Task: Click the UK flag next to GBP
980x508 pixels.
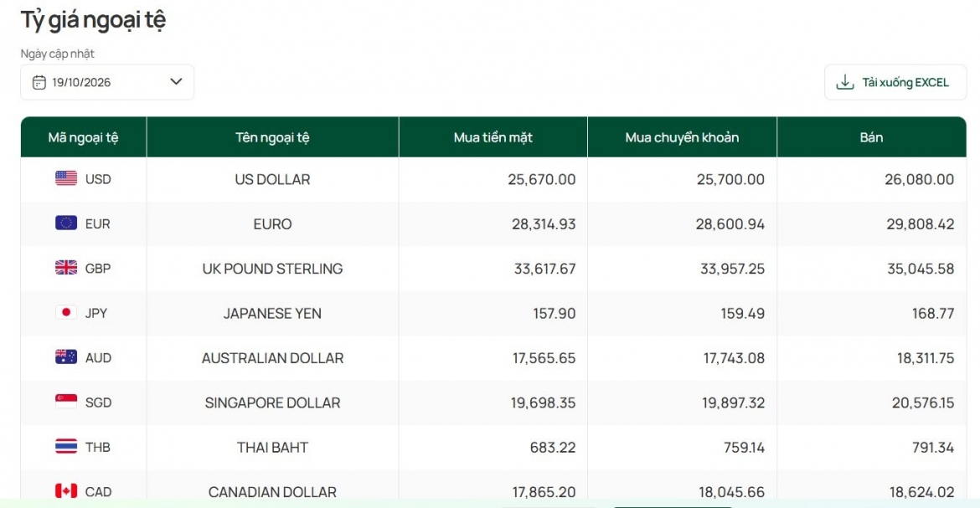Action: click(66, 268)
